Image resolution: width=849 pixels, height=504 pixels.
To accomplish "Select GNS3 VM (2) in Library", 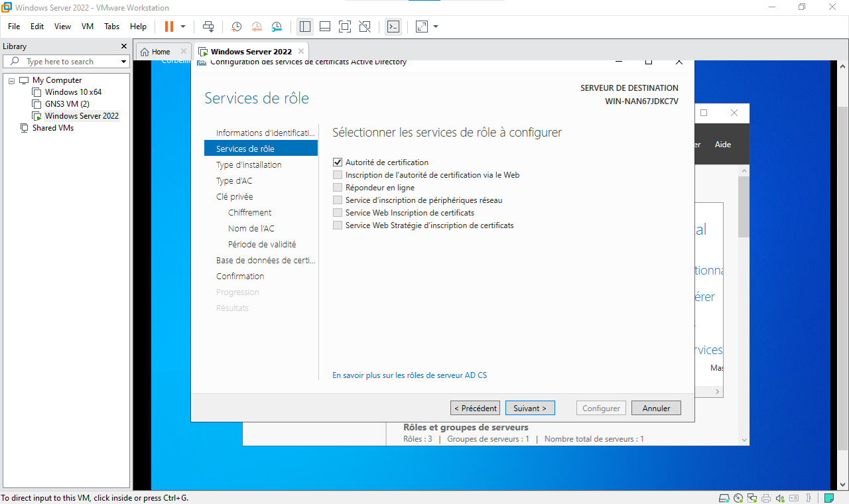I will point(67,104).
